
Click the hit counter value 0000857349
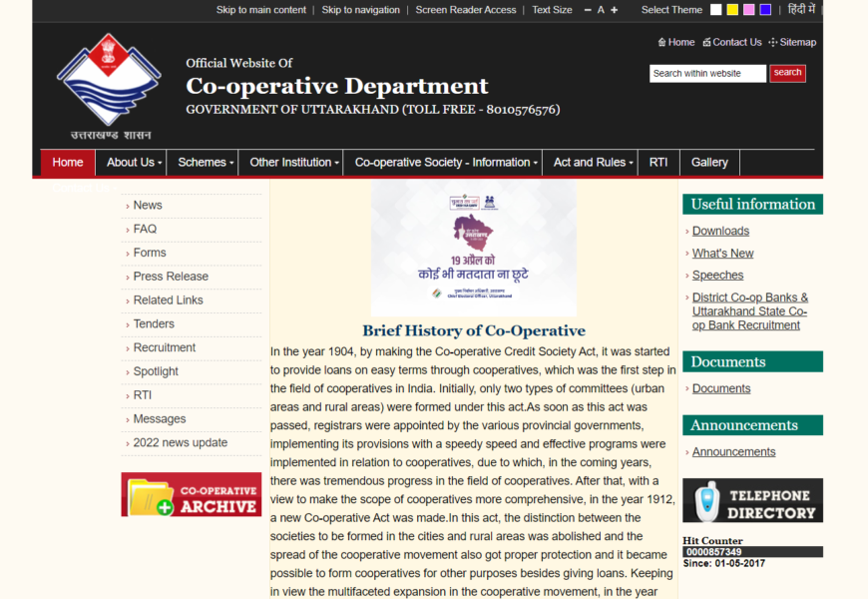pyautogui.click(x=713, y=552)
